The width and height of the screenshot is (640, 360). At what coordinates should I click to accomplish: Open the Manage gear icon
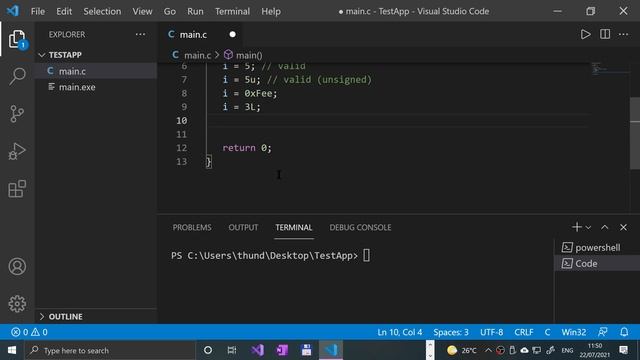(17, 304)
